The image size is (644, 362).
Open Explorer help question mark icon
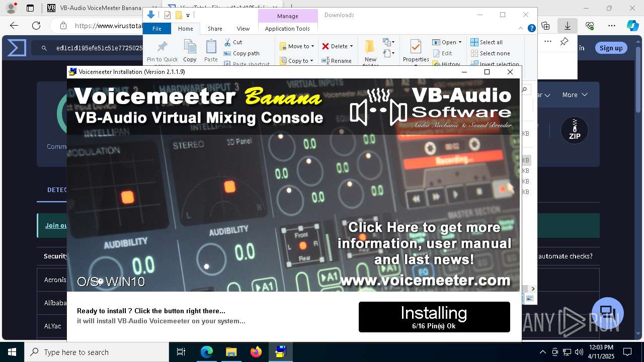coord(531,29)
